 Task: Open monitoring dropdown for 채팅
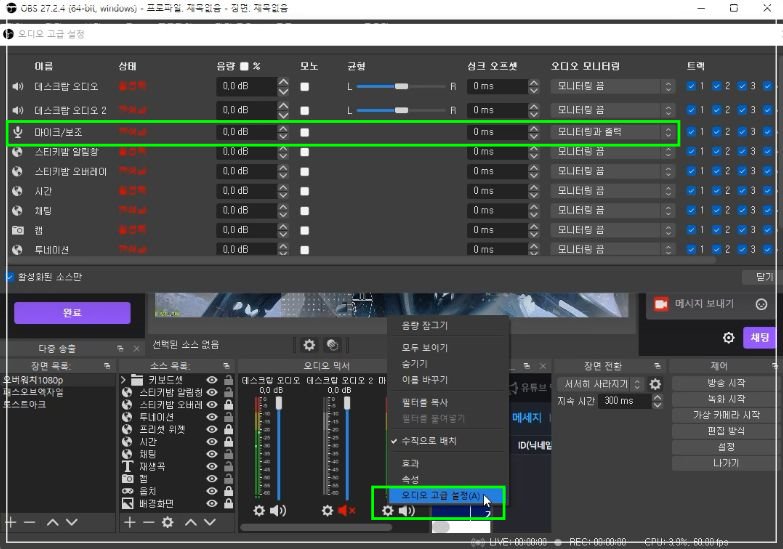tap(613, 210)
